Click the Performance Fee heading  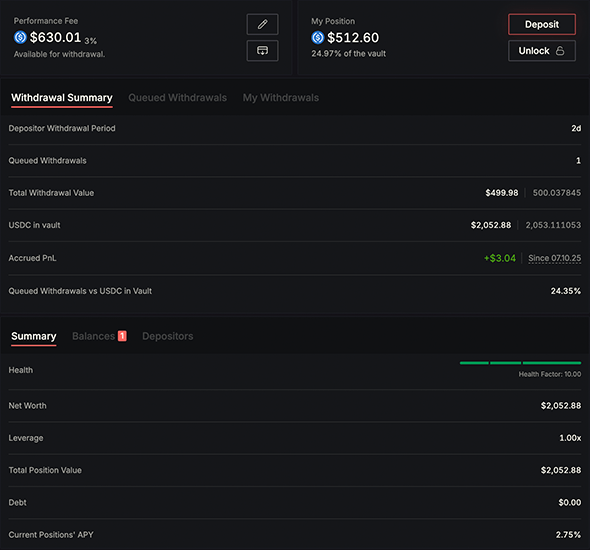pos(46,21)
